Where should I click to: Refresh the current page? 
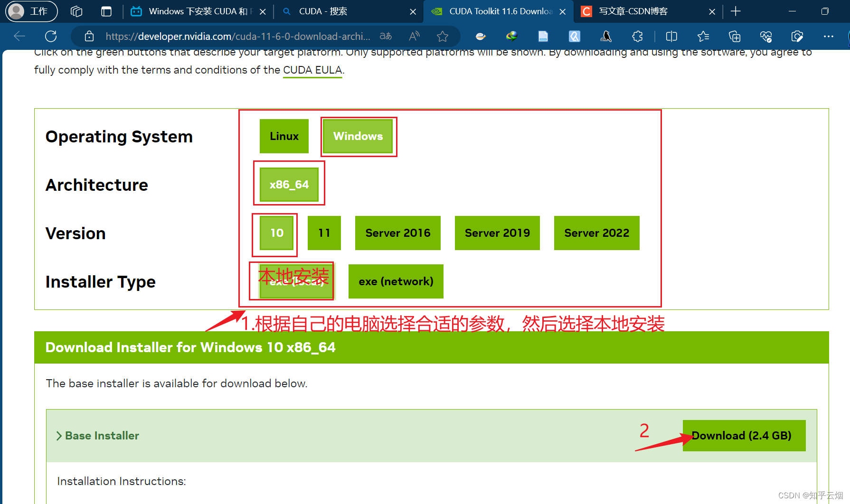coord(51,36)
